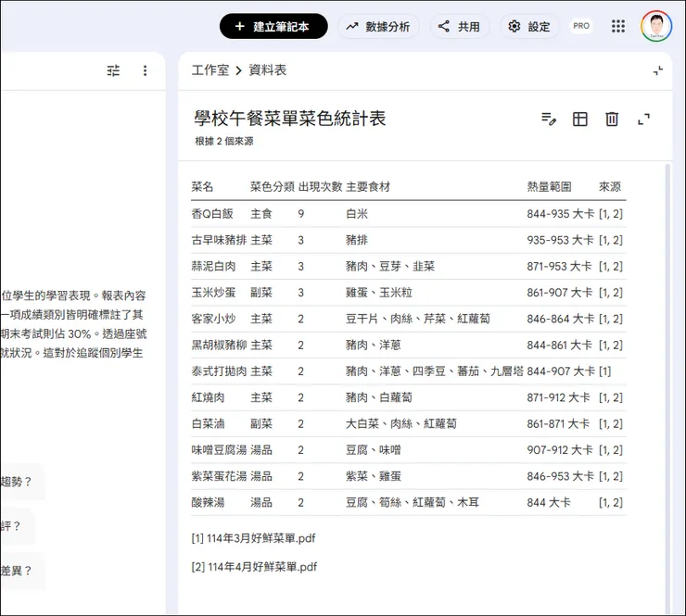Open source [1] 114年3月好鮮菜單.pdf
686x616 pixels.
[x=253, y=538]
